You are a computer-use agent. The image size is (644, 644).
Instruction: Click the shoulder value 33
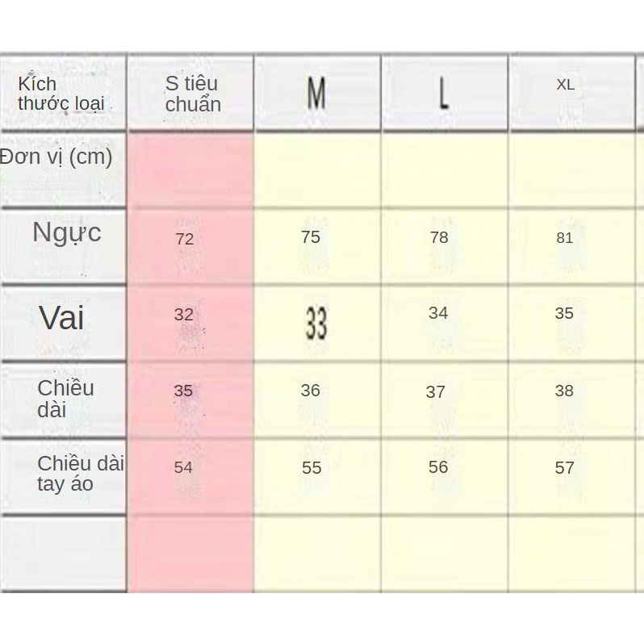tap(316, 324)
